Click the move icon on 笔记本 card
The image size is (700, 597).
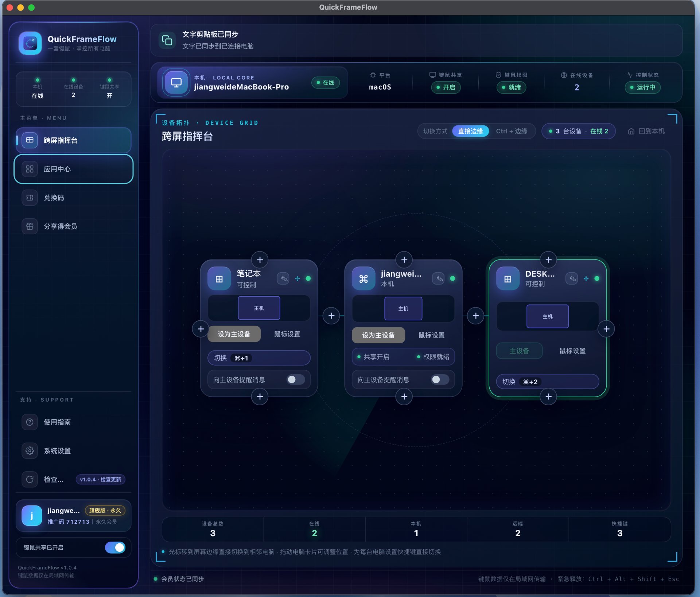pos(297,278)
